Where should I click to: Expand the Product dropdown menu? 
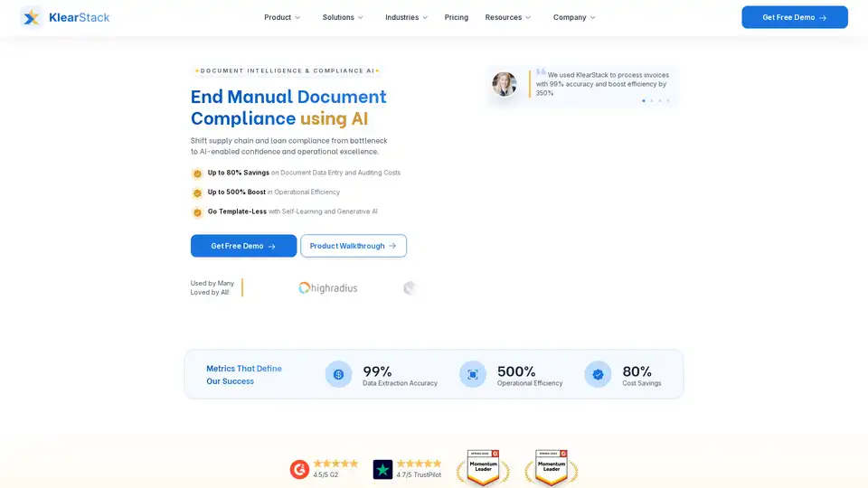point(282,17)
